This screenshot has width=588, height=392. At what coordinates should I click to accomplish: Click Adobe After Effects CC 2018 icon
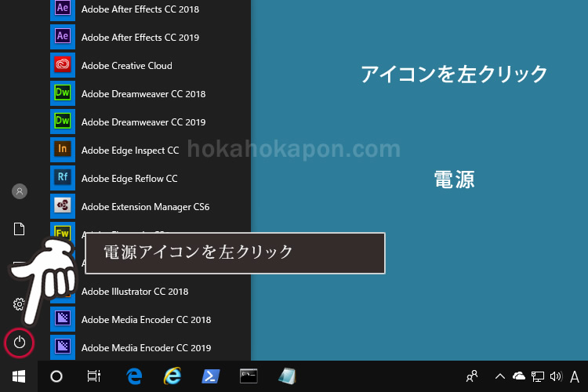[x=63, y=9]
